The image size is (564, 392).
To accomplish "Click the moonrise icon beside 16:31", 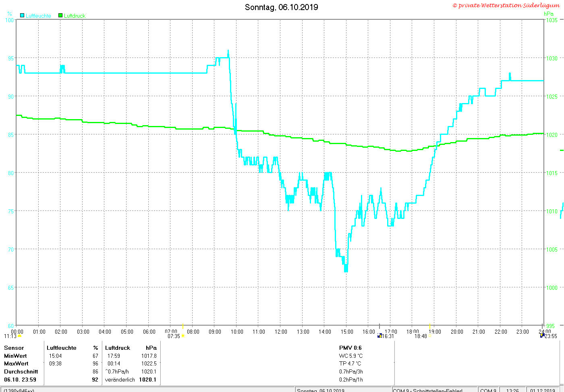I will click(379, 336).
